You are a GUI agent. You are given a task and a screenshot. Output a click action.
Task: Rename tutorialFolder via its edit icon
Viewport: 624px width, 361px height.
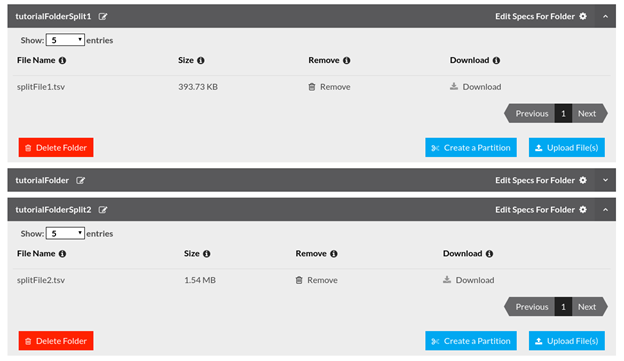81,180
